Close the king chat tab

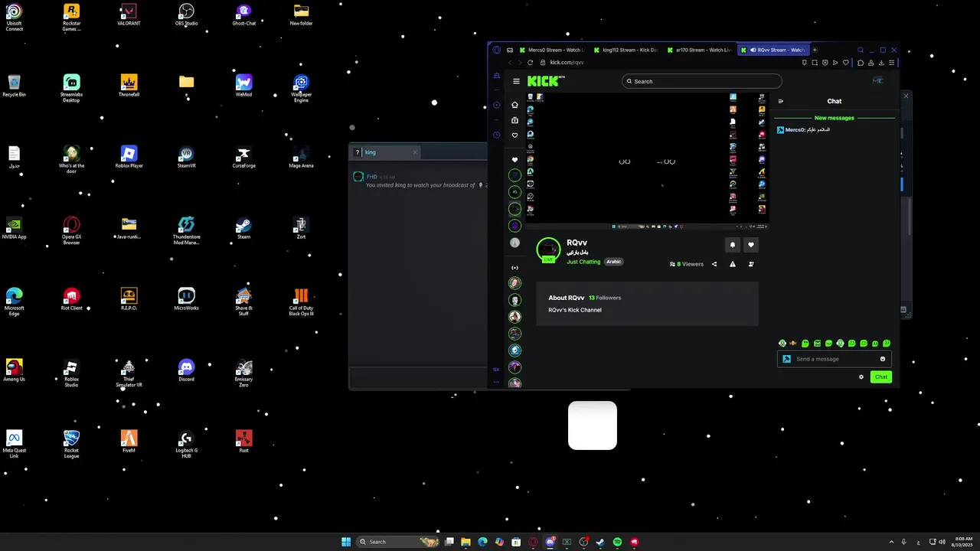coord(415,152)
